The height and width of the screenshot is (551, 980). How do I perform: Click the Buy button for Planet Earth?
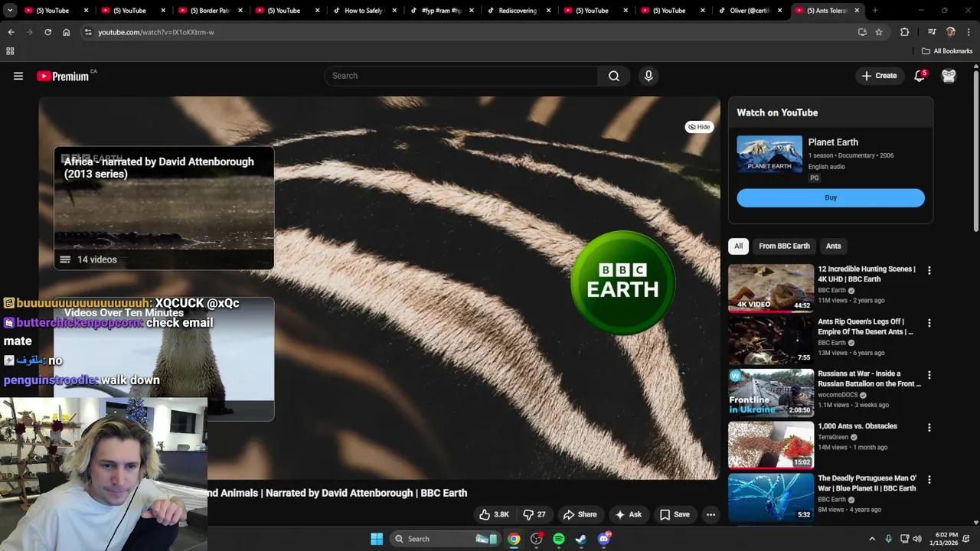point(831,197)
